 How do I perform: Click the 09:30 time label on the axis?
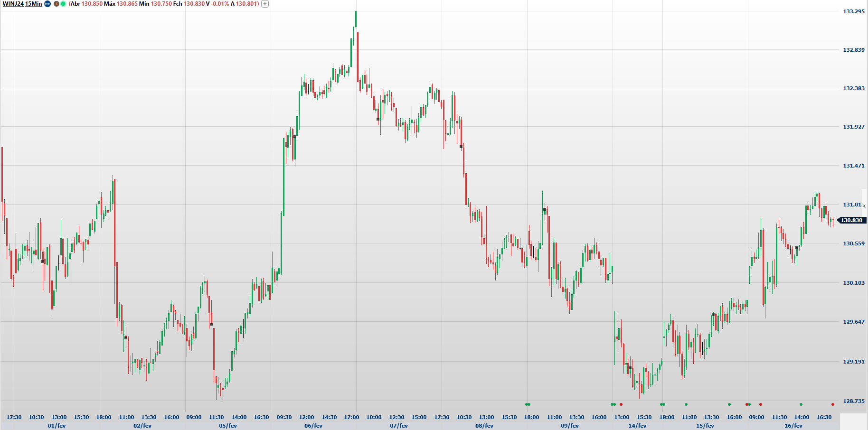pyautogui.click(x=283, y=417)
